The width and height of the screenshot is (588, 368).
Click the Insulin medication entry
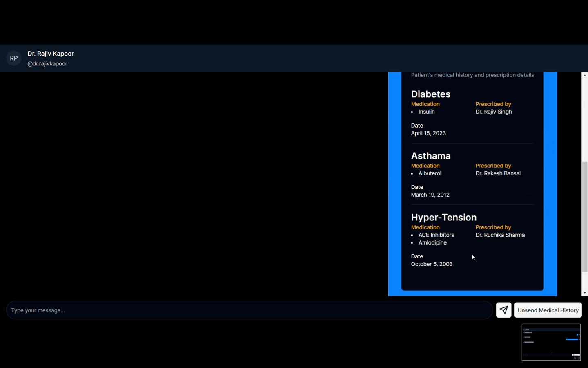point(427,112)
